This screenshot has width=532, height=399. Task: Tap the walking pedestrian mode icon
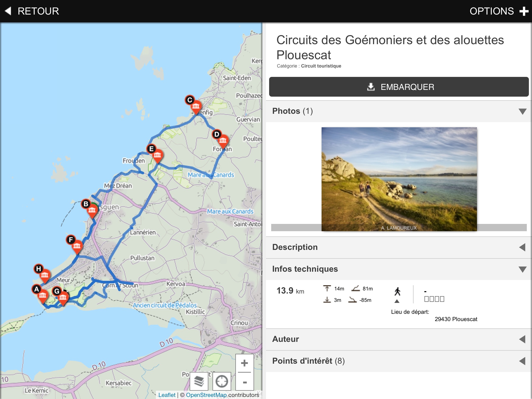pyautogui.click(x=397, y=291)
